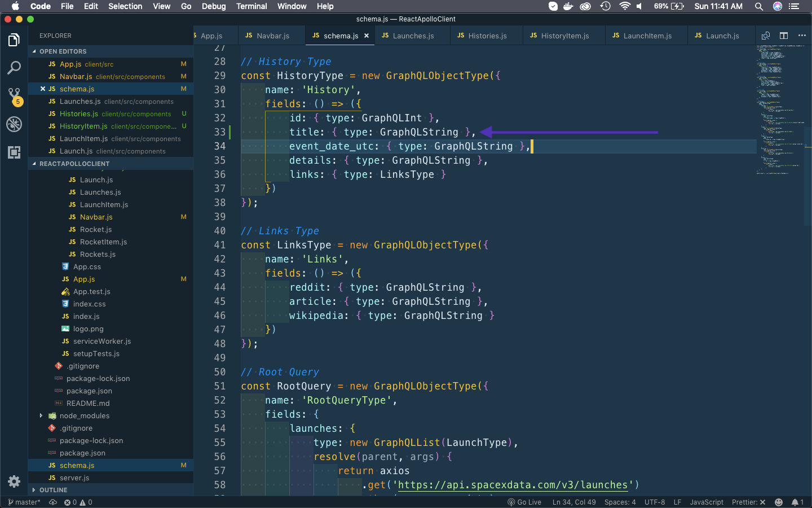Open Creative Cloud menu bar icon

pyautogui.click(x=586, y=6)
